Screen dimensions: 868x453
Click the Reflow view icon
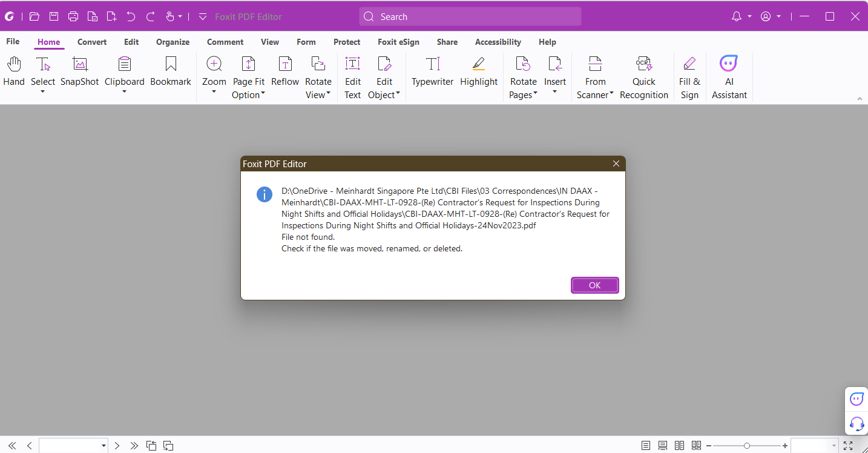285,64
